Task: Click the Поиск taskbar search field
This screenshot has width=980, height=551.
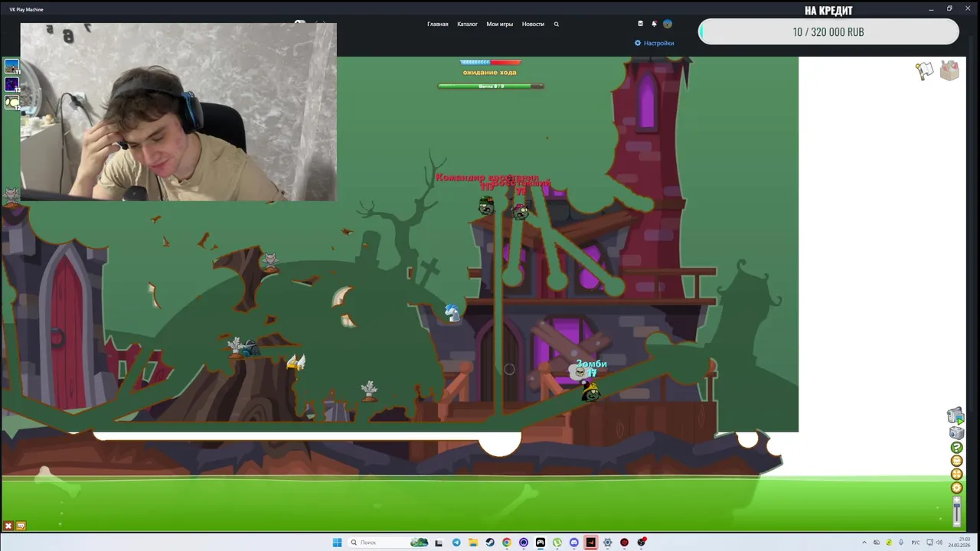Action: [x=389, y=543]
